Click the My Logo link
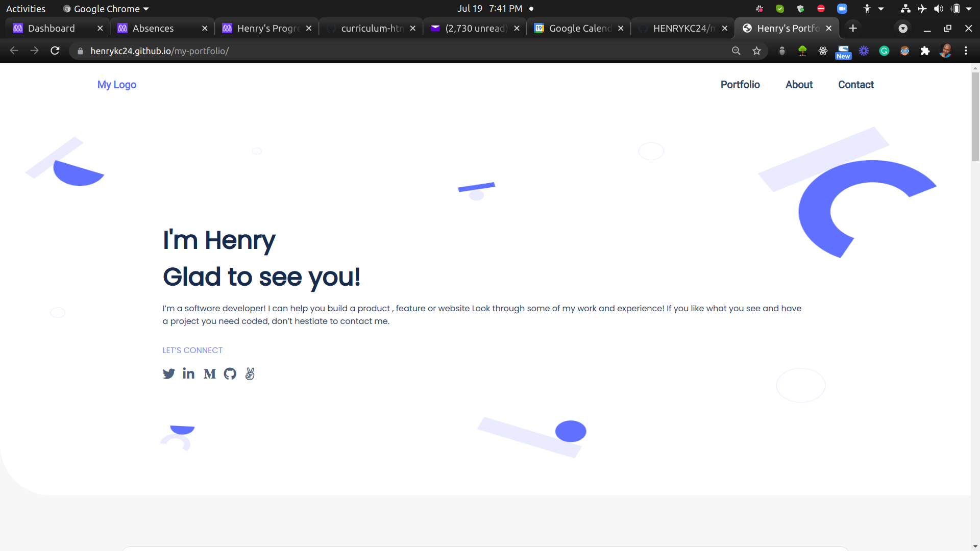980x551 pixels. tap(117, 85)
